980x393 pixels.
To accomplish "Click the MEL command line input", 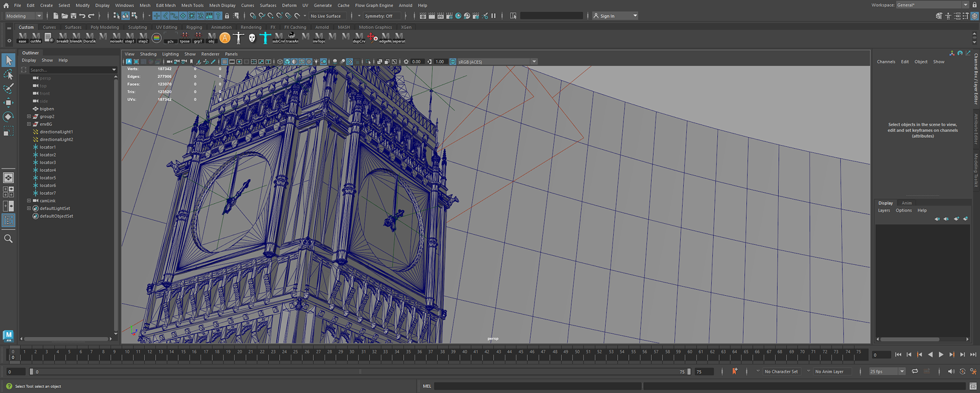I will (538, 386).
